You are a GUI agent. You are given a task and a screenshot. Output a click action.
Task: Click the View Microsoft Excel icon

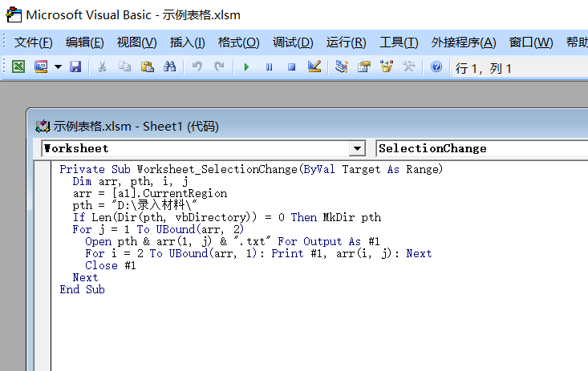tap(18, 67)
